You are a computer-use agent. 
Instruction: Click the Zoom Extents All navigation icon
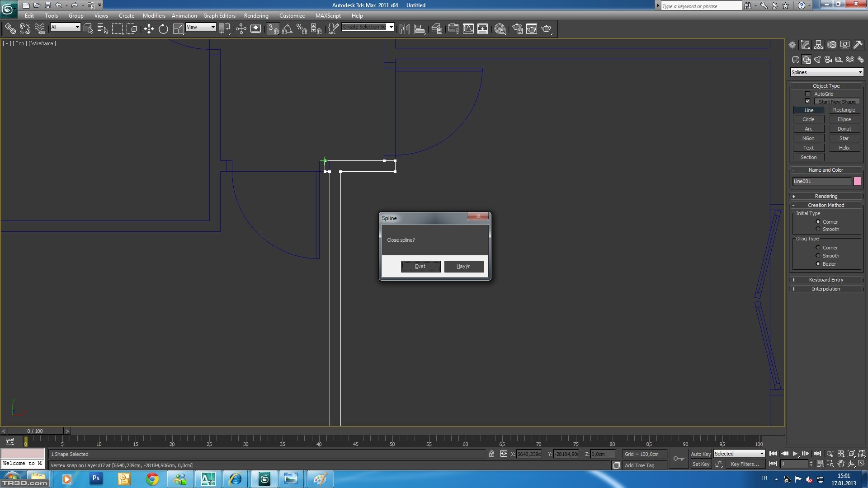click(x=862, y=454)
